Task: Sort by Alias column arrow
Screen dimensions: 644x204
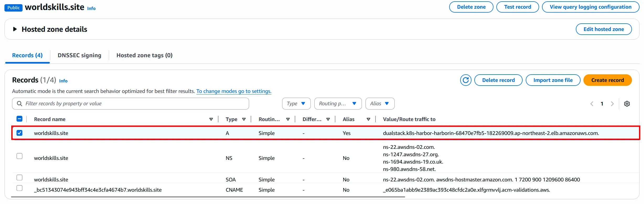Action: pos(368,119)
